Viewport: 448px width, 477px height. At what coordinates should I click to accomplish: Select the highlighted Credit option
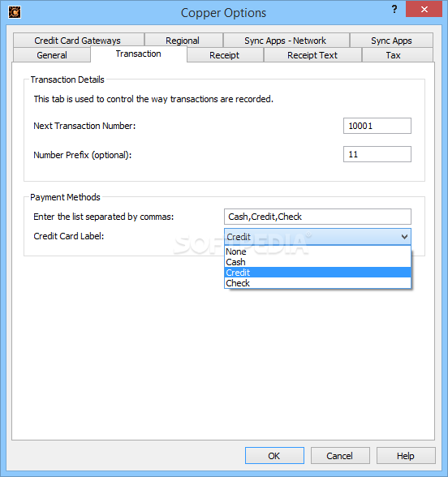[317, 273]
